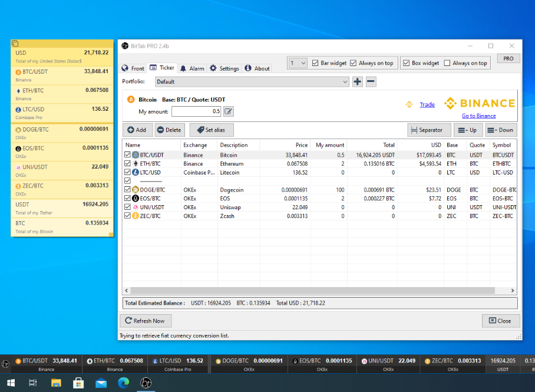Click the small Binance icon beside Trade
This screenshot has width=535, height=392.
click(409, 104)
